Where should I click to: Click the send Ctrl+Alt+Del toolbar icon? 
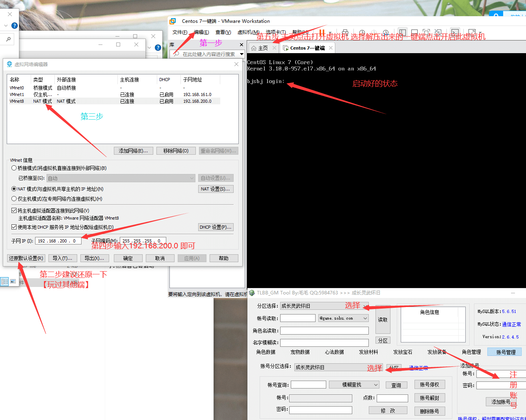pos(345,33)
